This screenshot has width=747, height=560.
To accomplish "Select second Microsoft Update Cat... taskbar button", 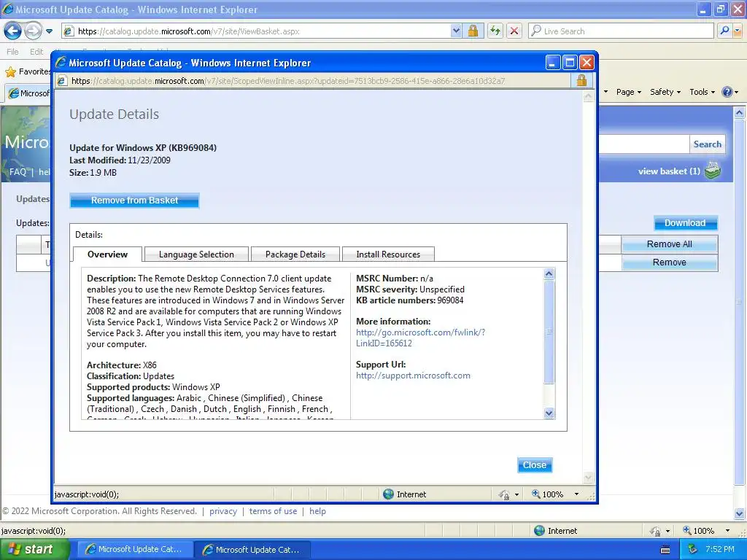I will pos(252,550).
